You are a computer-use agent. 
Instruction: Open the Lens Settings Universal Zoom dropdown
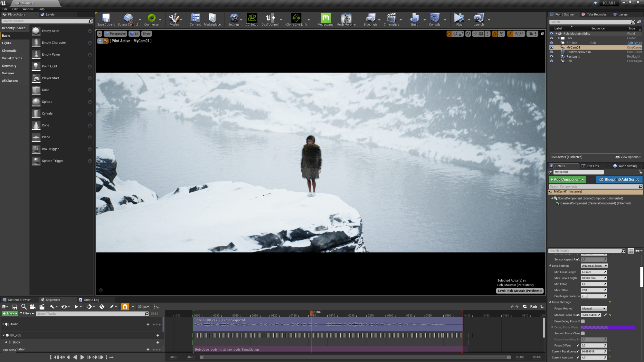[594, 266]
